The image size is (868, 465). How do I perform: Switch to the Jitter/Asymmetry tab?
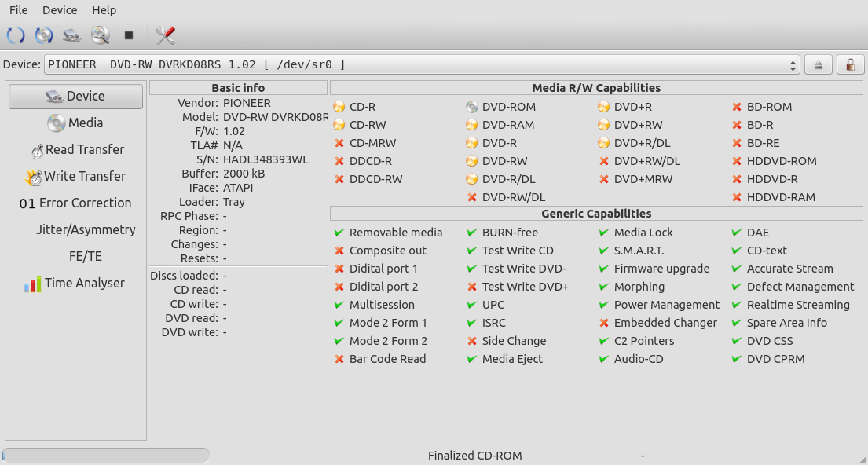(76, 229)
